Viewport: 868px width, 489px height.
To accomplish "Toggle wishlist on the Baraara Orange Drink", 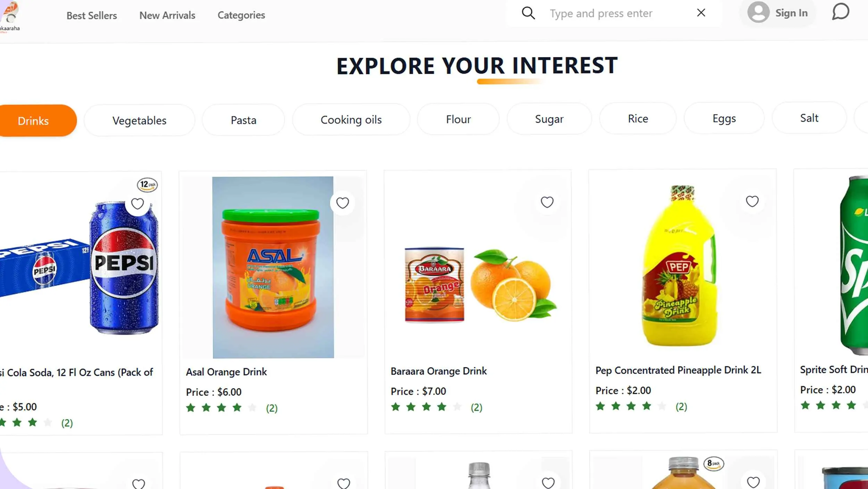I will tap(547, 202).
